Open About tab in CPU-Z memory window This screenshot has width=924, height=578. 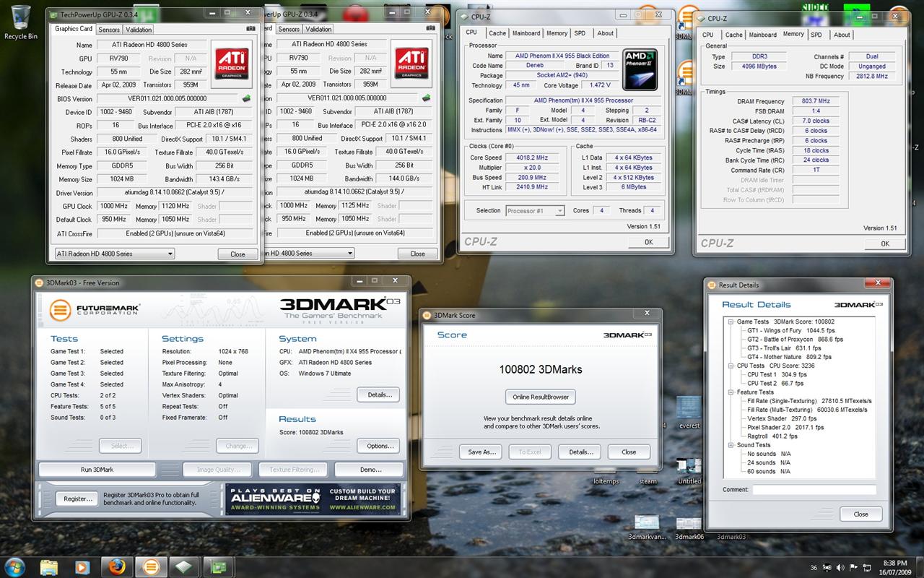842,35
